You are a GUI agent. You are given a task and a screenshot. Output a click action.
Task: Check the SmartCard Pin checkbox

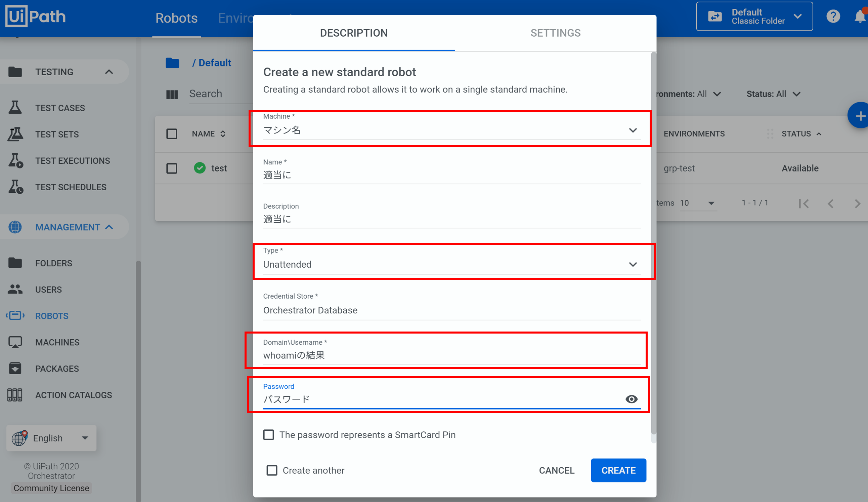click(269, 434)
